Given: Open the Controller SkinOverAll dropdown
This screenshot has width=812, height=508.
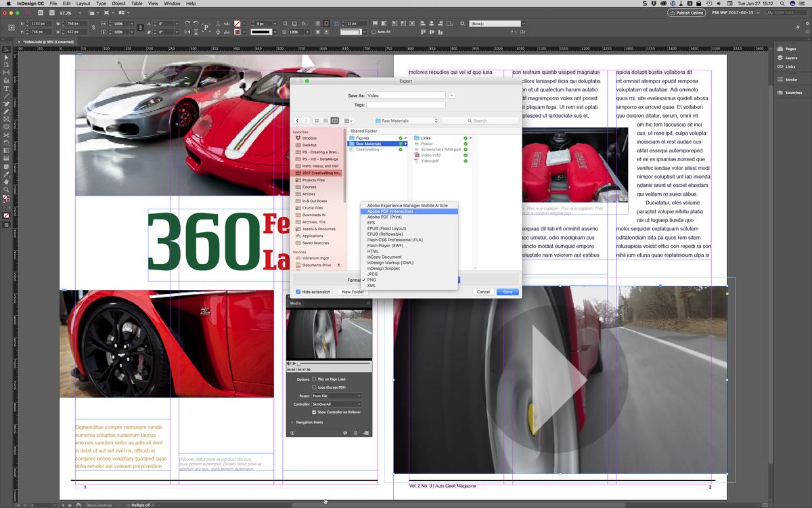Looking at the screenshot, I should [x=336, y=404].
